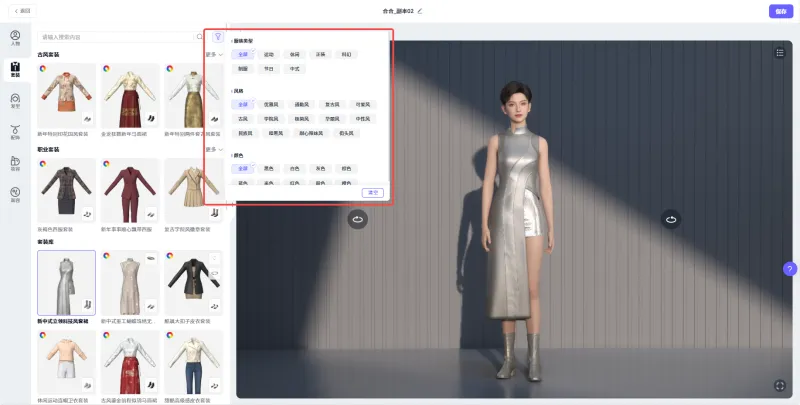Choose the 学院风 style chip
Screen dimensions: 800x405
pos(271,119)
